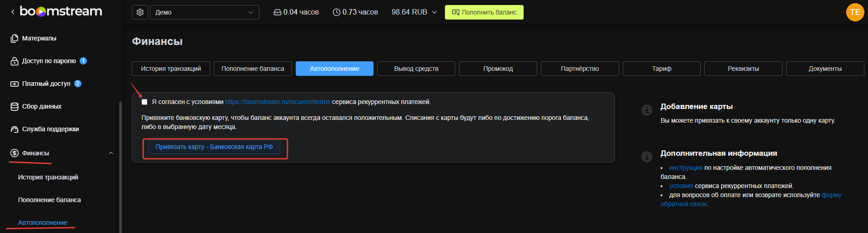Open the условия link
Screen dimensions: 868x233
pos(681,186)
